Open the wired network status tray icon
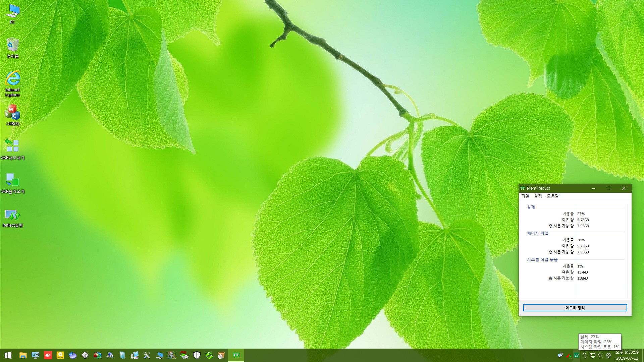 click(593, 355)
